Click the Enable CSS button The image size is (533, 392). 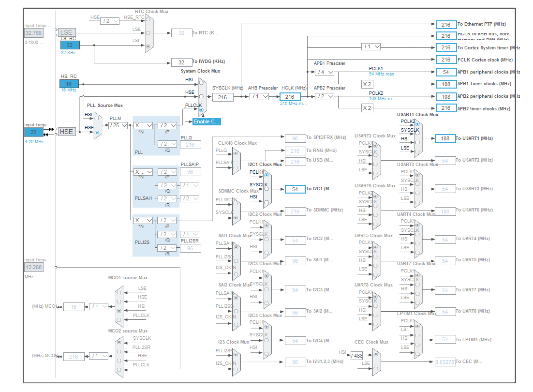click(206, 121)
